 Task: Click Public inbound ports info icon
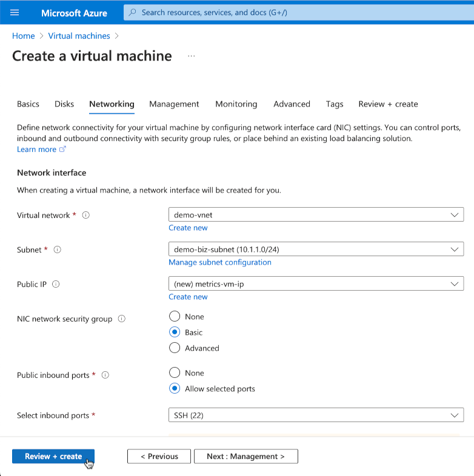pos(105,375)
